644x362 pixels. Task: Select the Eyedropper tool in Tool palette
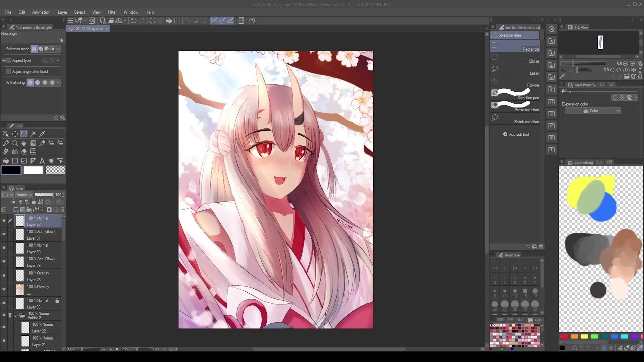pos(42,134)
